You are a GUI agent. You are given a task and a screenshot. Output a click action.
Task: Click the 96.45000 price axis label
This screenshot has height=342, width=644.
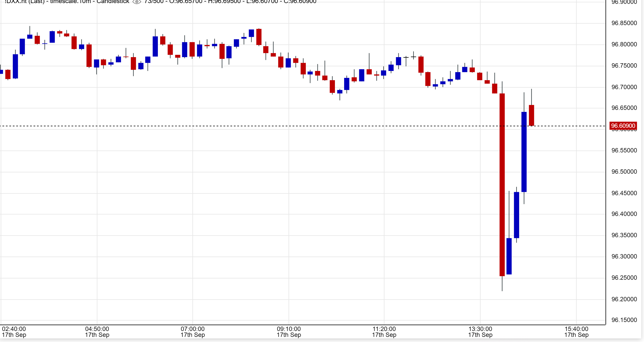[x=624, y=193]
